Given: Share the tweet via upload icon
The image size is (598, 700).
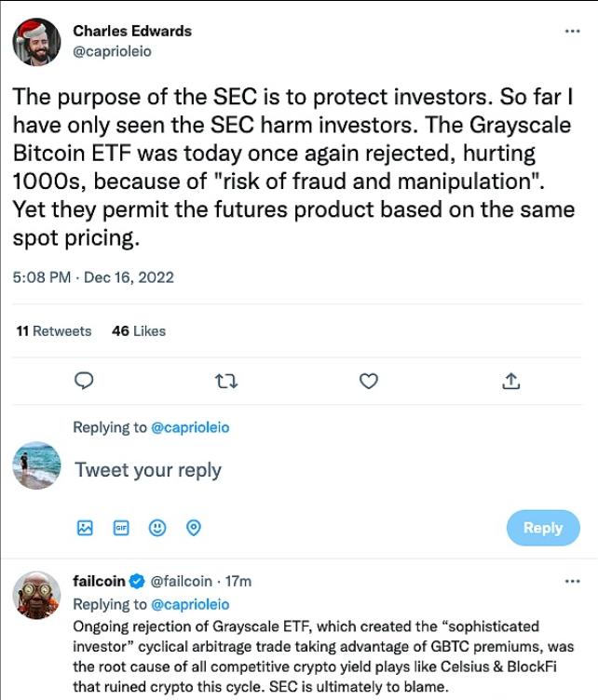Looking at the screenshot, I should [510, 381].
